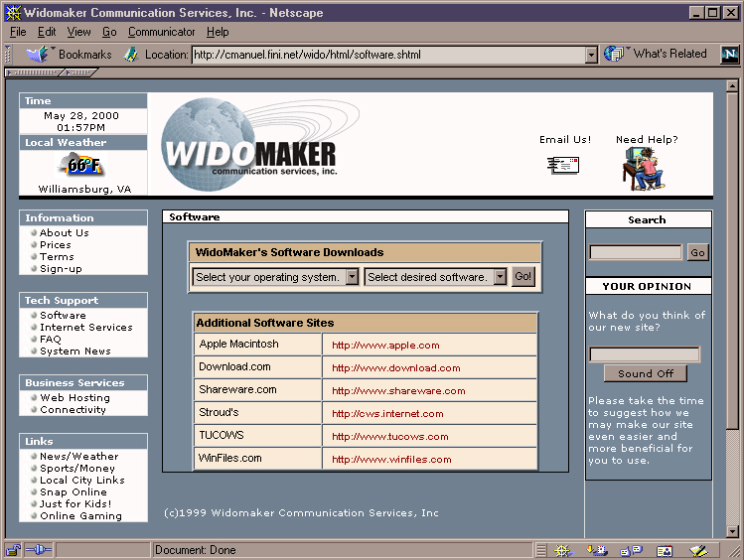Open the Prices link
The height and width of the screenshot is (560, 744).
pos(56,244)
